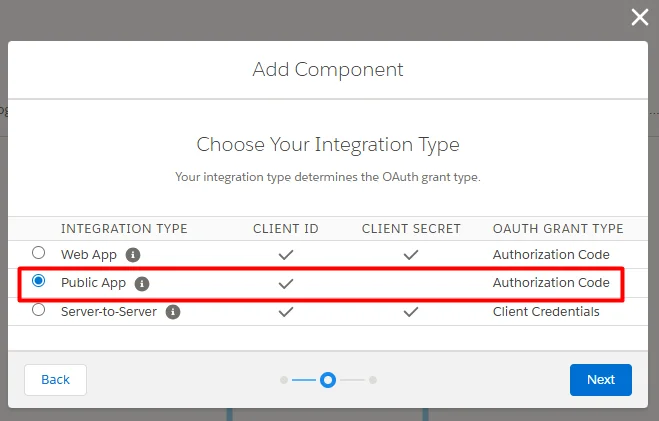Click the Client ID checkmark for Server-to-Server
This screenshot has width=659, height=421.
click(286, 312)
